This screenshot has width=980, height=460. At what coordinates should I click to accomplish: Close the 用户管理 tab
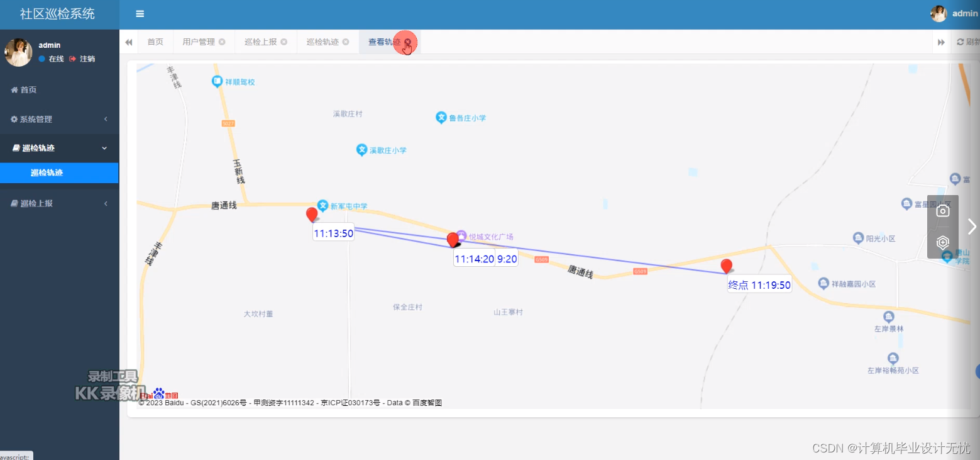[x=222, y=42]
